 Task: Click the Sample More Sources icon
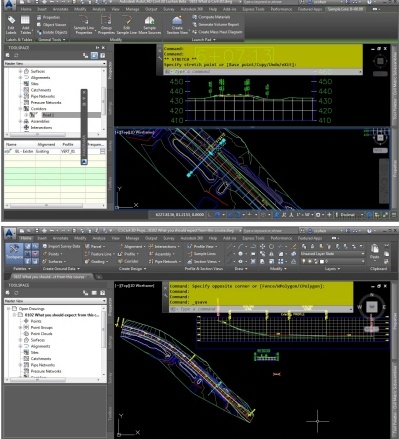pyautogui.click(x=149, y=25)
